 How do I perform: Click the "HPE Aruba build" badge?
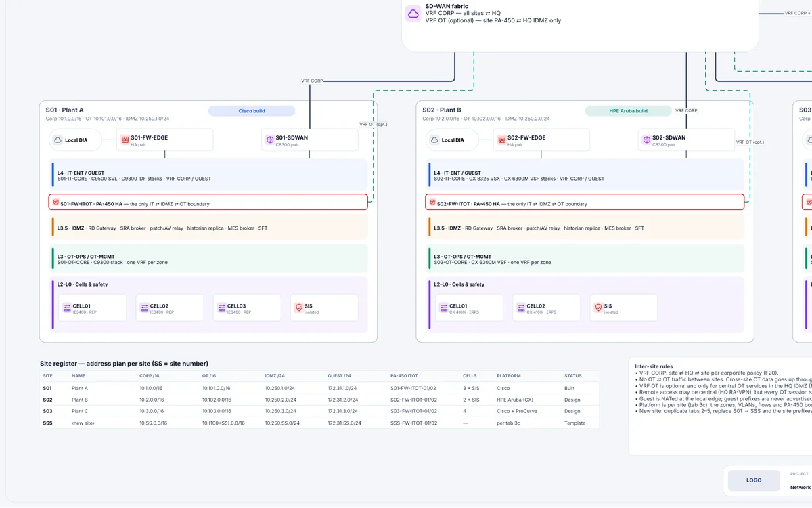(629, 111)
